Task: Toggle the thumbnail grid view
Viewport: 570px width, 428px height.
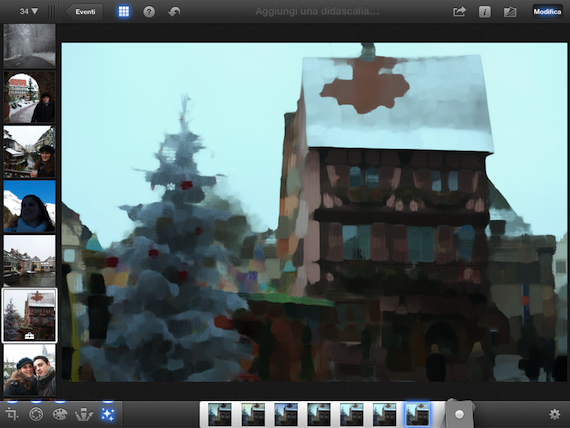Action: [x=124, y=12]
